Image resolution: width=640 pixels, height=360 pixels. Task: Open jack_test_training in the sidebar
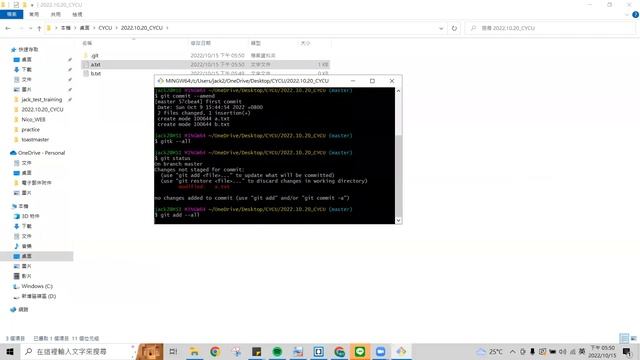click(41, 100)
